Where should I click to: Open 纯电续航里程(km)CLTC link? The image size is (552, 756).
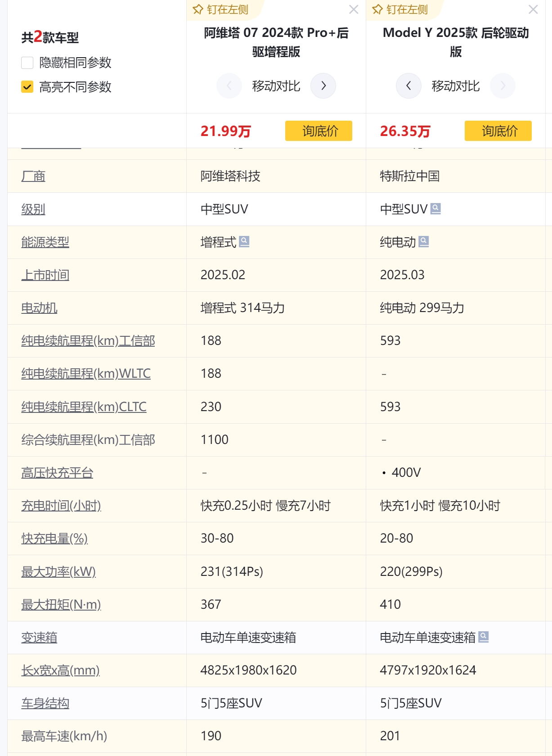84,407
